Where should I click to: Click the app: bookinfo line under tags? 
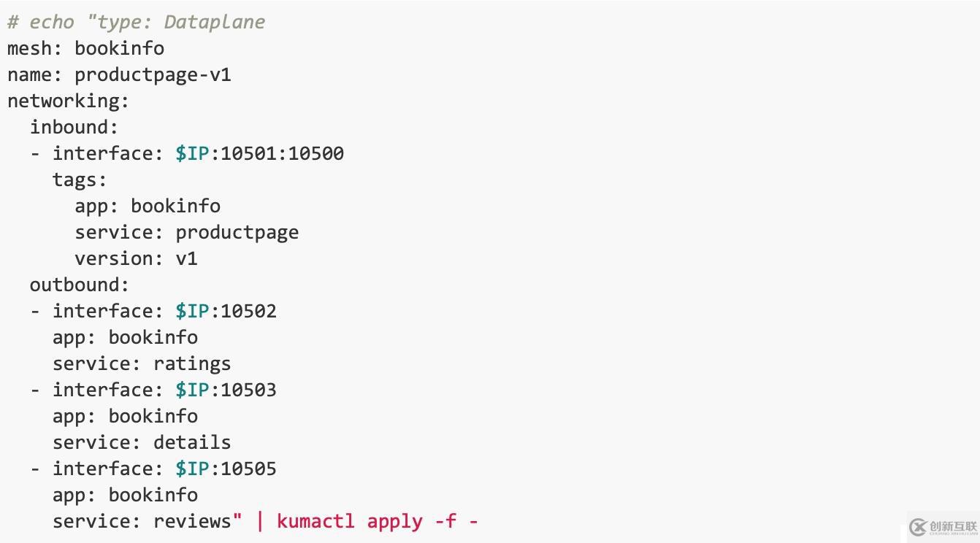148,206
